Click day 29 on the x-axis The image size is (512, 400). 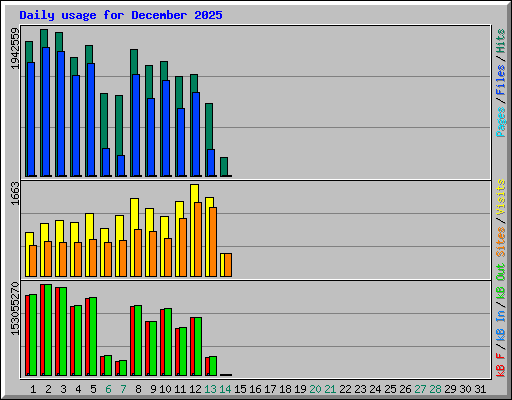point(450,389)
